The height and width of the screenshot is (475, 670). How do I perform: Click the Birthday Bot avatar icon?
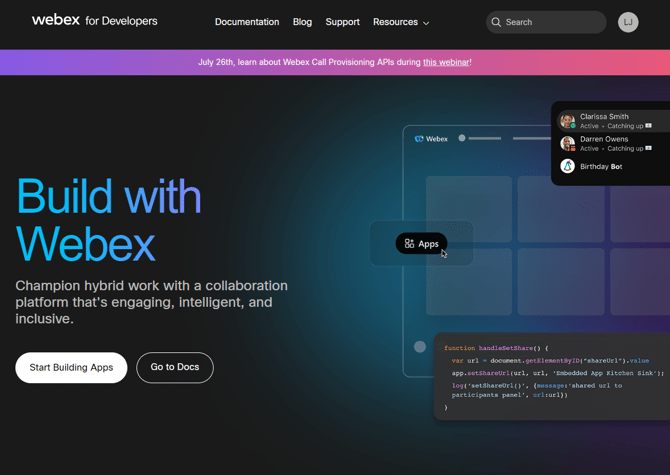567,166
